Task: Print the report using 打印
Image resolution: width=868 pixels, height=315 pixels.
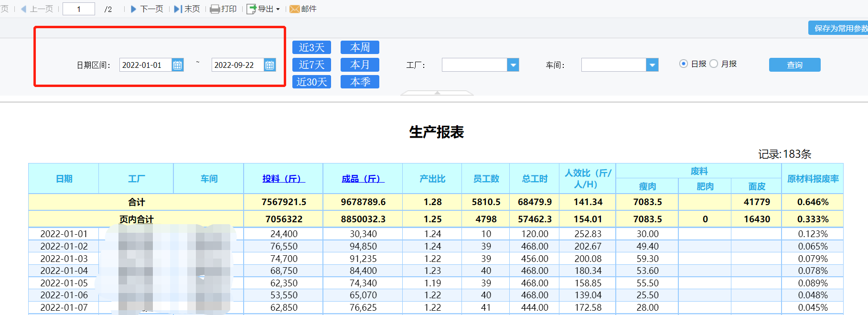Action: [x=224, y=9]
